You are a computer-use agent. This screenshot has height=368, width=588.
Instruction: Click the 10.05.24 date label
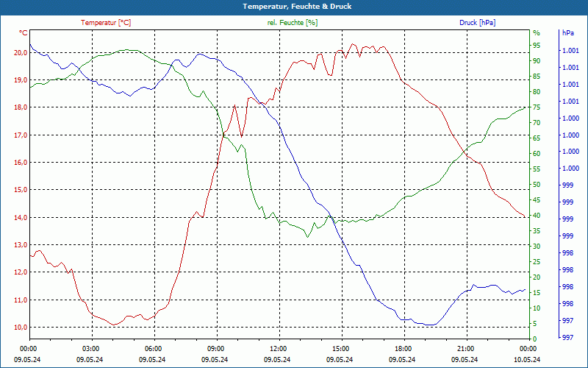(527, 359)
